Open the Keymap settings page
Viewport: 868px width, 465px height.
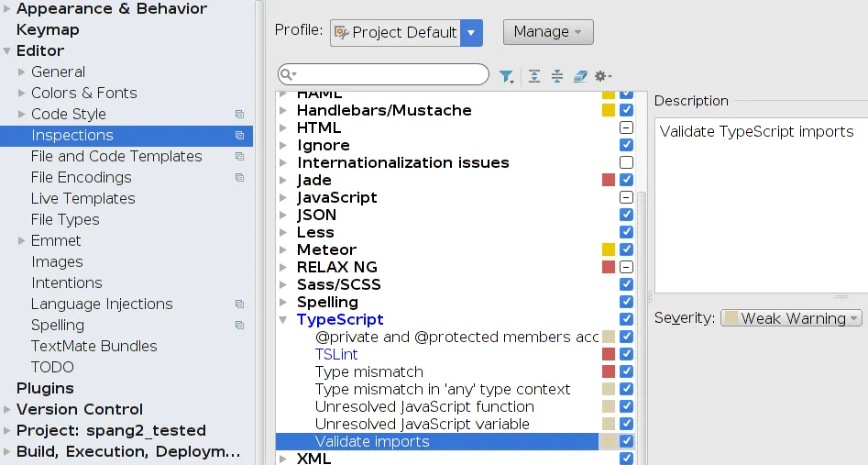click(x=48, y=29)
